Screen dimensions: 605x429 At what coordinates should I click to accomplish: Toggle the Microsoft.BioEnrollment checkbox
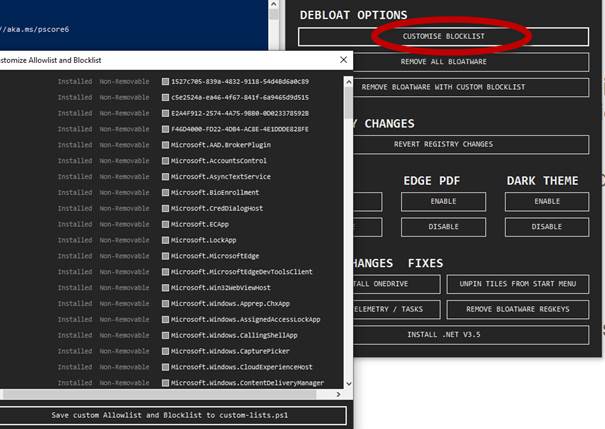pos(166,193)
